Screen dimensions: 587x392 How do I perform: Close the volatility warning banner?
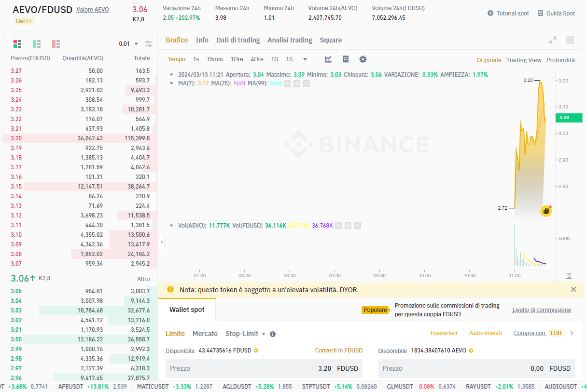click(x=573, y=289)
